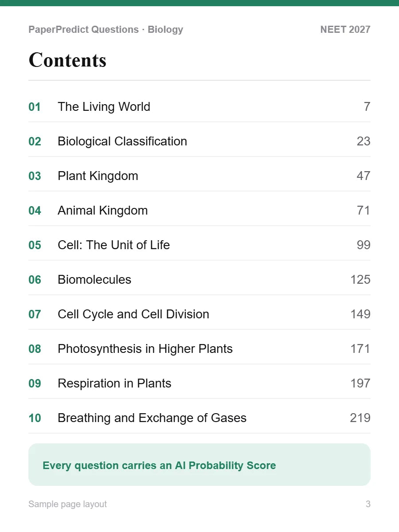Click page number 219

pos(360,418)
